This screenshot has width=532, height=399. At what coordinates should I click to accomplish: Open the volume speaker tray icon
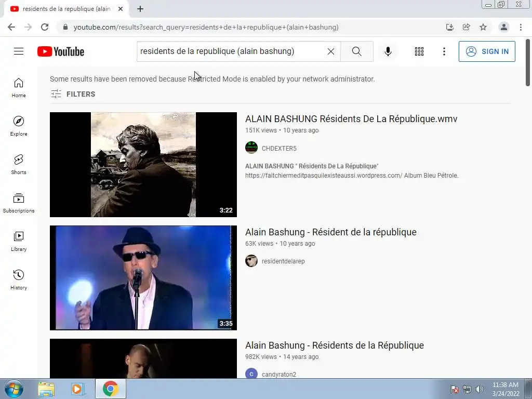point(480,389)
